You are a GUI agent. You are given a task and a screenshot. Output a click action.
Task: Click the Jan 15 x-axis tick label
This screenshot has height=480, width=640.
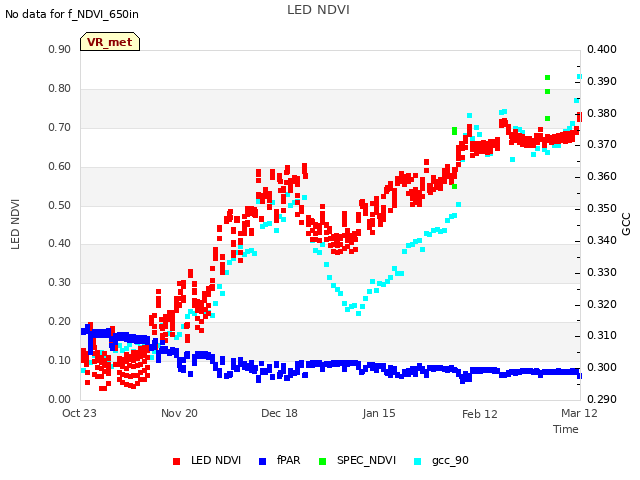[379, 413]
